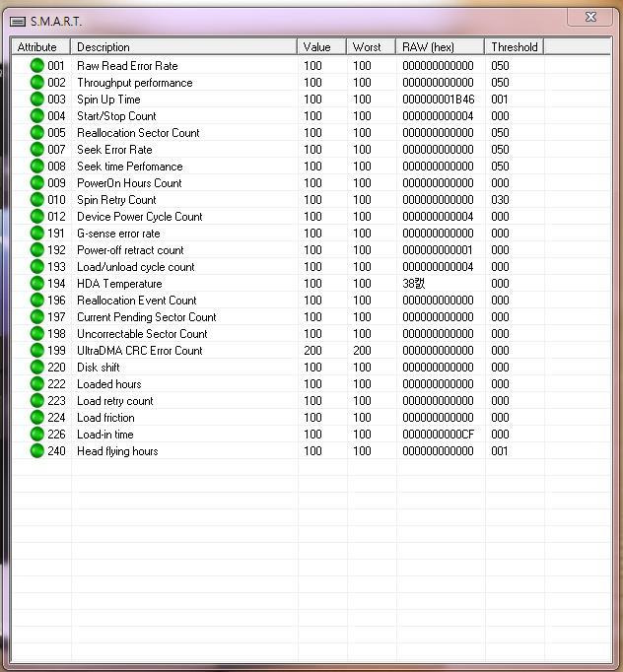This screenshot has height=672, width=623.
Task: Click the green status icon for attribute 223
Action: [37, 400]
